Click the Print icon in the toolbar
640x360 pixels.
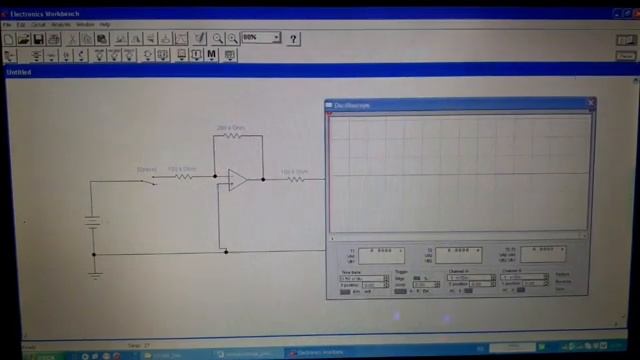[x=53, y=39]
